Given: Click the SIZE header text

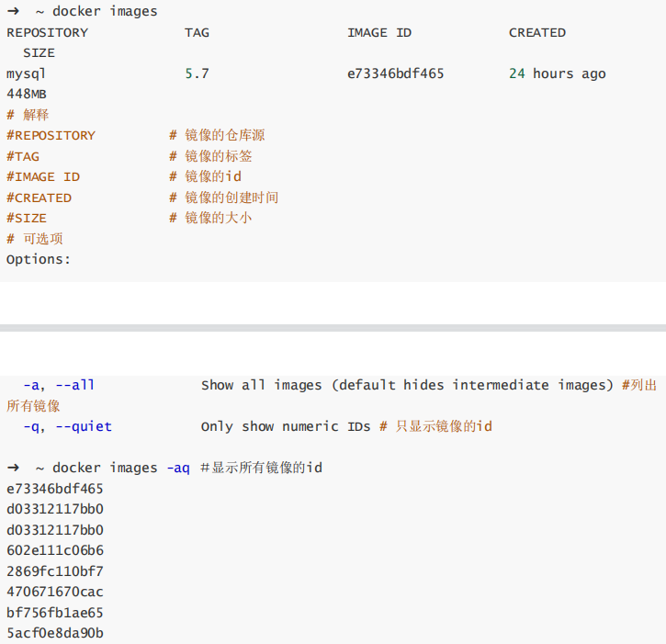Looking at the screenshot, I should (40, 53).
